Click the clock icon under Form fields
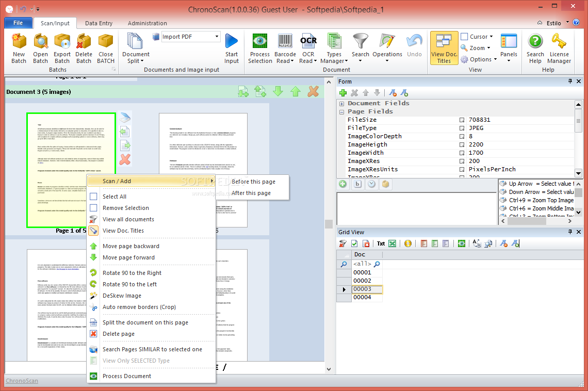 pos(371,184)
